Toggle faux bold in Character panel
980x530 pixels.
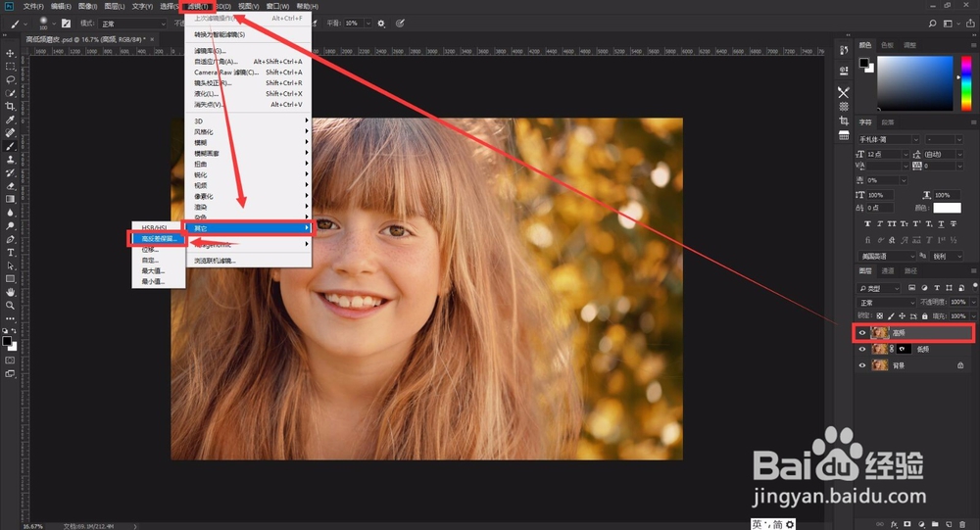coord(867,223)
